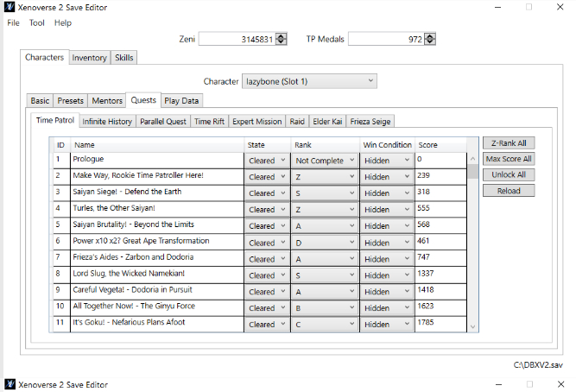Open Win Condition dropdown for Make Way, Rookie quest
576x392 pixels.
point(387,177)
